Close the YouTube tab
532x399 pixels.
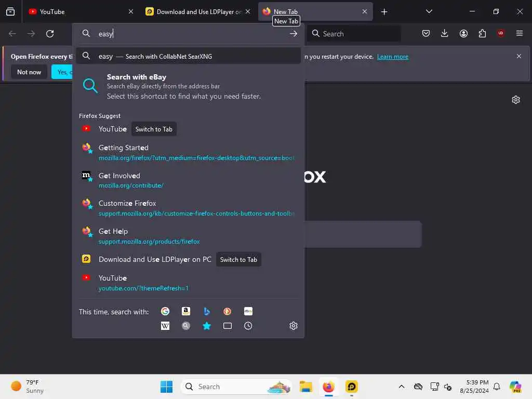point(131,11)
